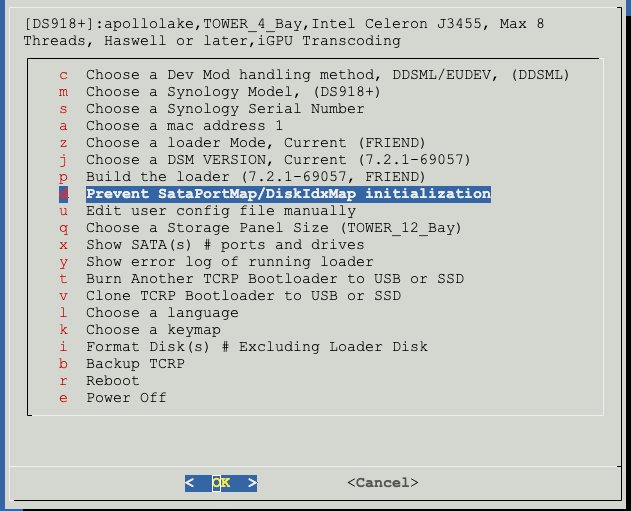Viewport: 631px width, 511px height.
Task: Select 'Show error log of running loader'
Action: point(229,262)
